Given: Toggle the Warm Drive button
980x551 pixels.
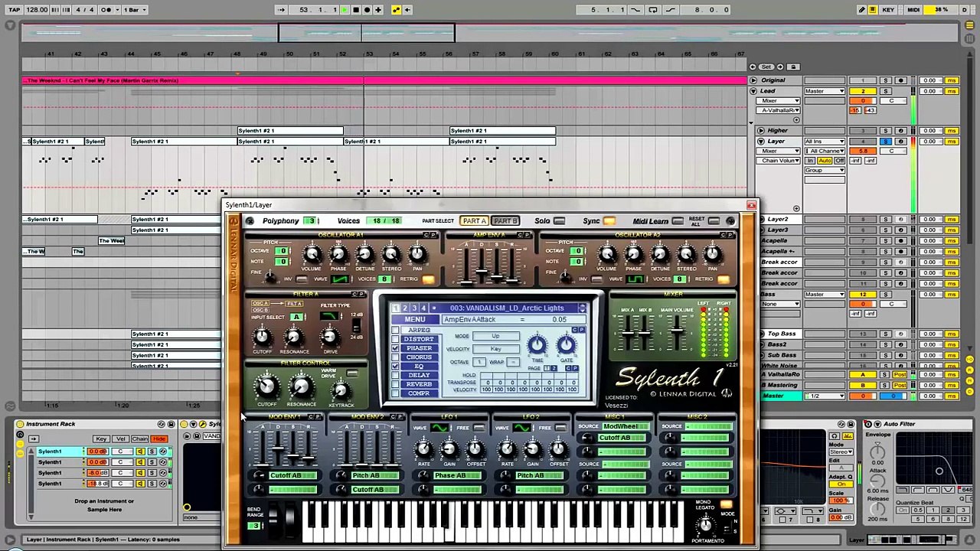Looking at the screenshot, I should (351, 374).
